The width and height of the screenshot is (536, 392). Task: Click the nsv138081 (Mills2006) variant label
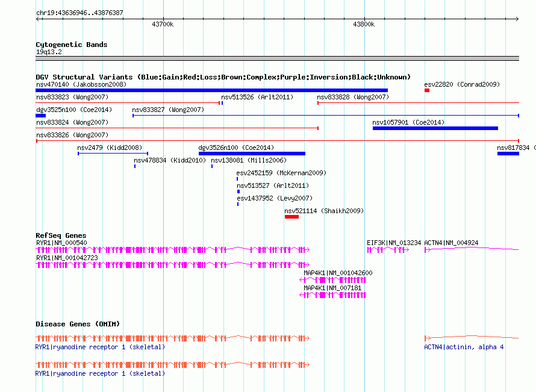click(x=249, y=160)
